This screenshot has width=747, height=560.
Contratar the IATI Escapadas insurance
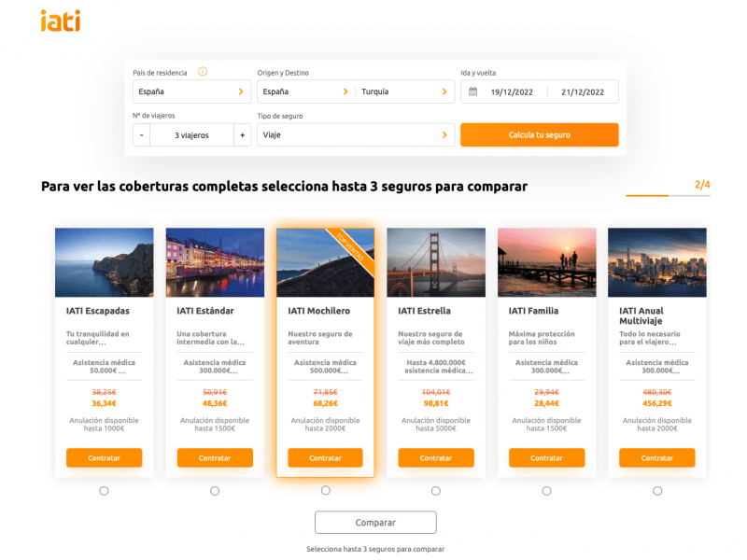click(104, 457)
